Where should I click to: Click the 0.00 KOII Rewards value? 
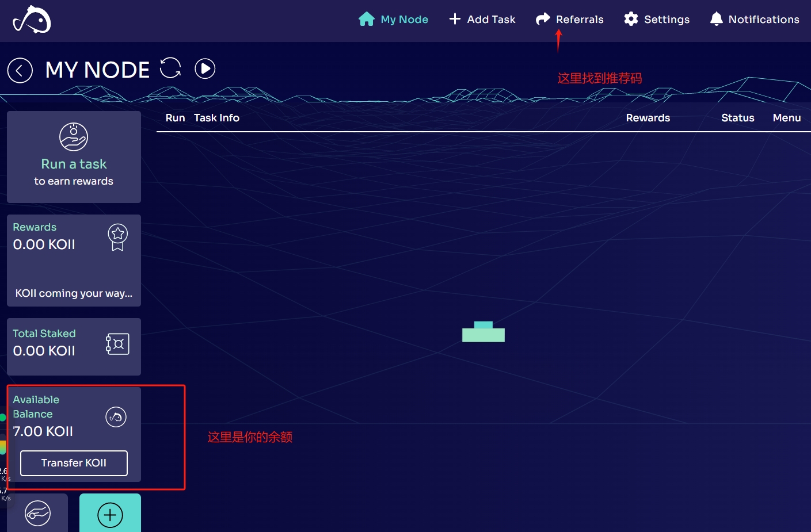click(x=44, y=244)
